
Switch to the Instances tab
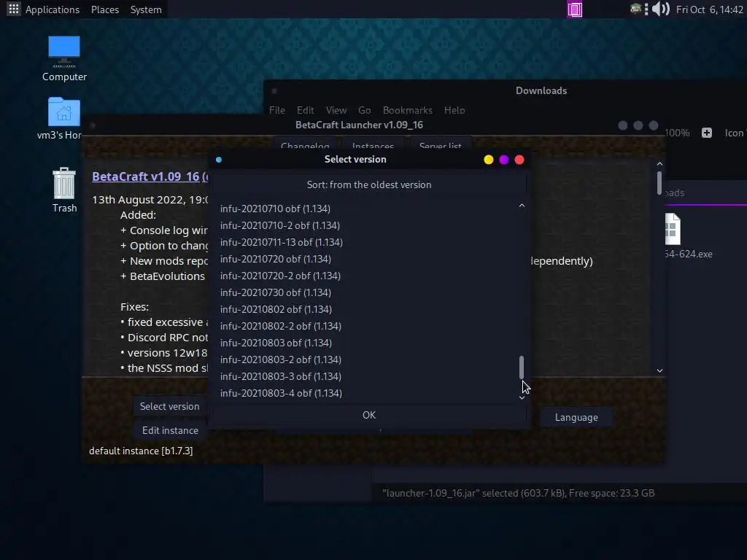(x=373, y=145)
